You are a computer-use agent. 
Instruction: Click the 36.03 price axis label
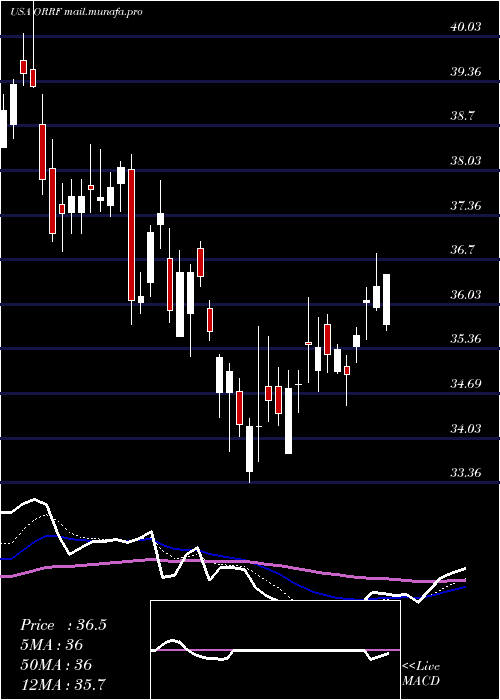pyautogui.click(x=466, y=295)
